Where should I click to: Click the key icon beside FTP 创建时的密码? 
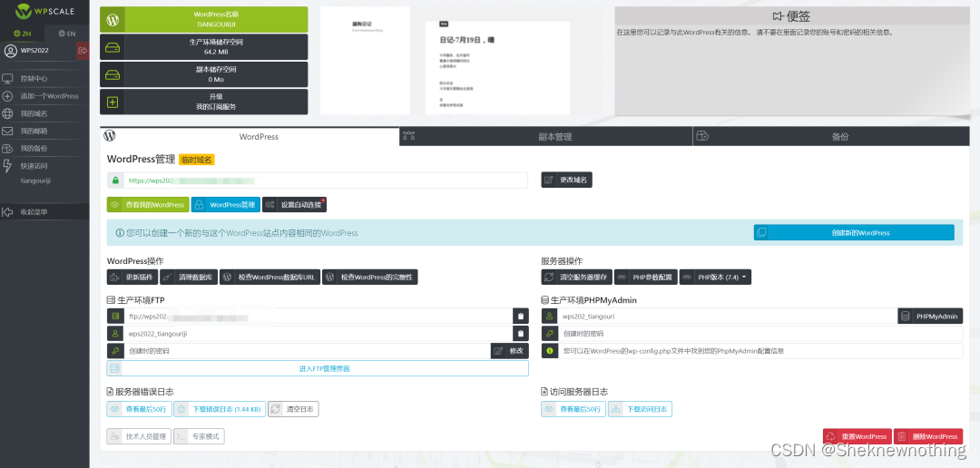[115, 351]
